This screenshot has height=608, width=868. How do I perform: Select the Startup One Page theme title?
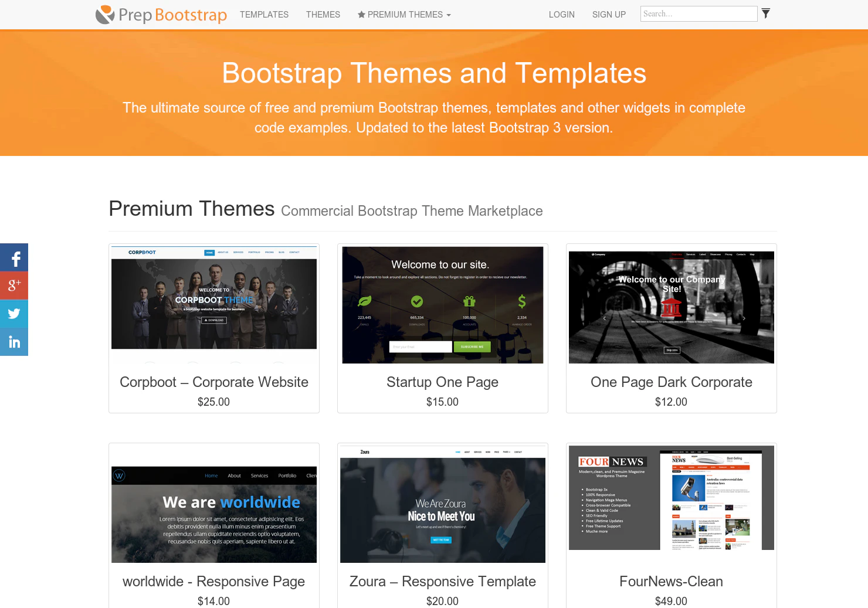442,382
